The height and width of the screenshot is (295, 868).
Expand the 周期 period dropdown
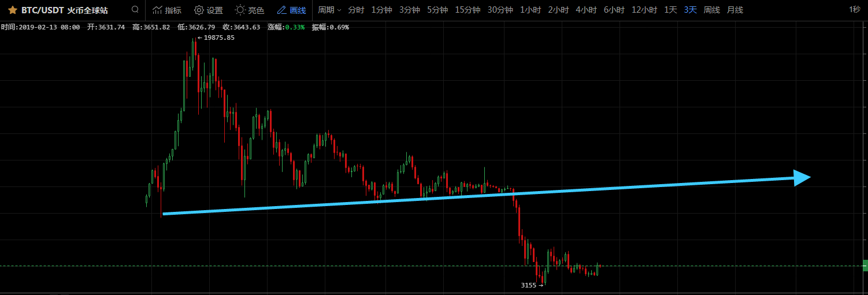coord(329,10)
